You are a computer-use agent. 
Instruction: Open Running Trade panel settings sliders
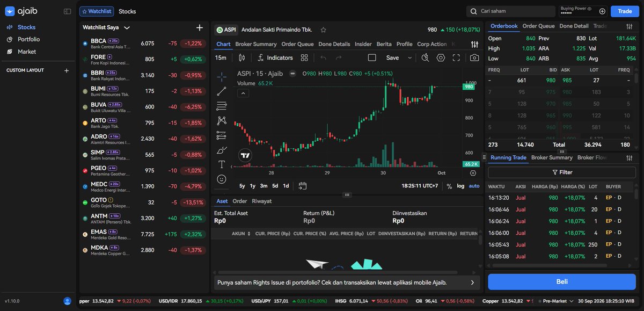click(630, 158)
